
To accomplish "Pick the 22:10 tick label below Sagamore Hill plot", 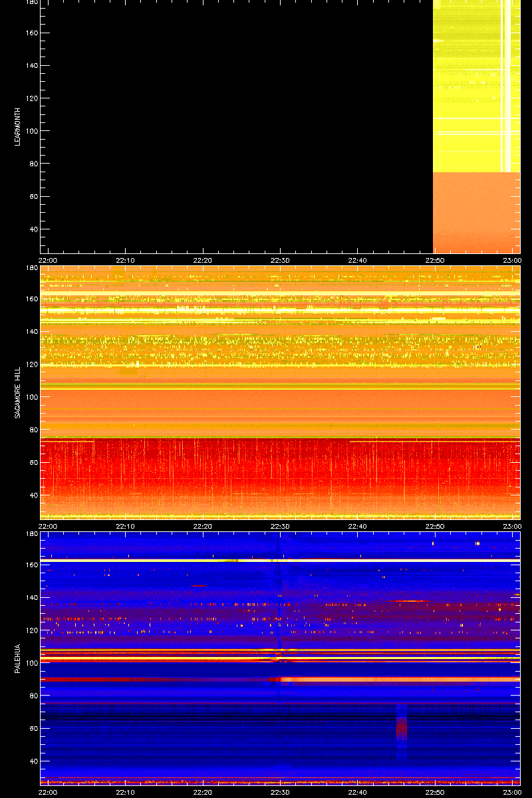I will tap(126, 526).
